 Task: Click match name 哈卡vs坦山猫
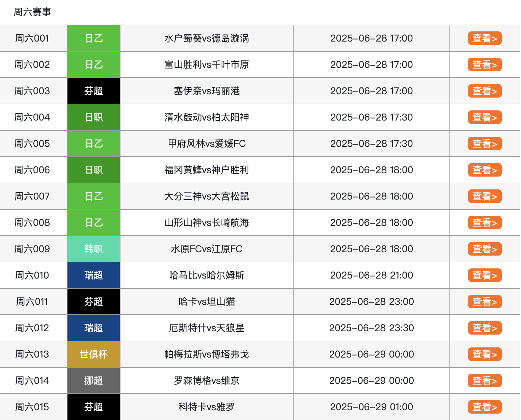[x=207, y=301]
